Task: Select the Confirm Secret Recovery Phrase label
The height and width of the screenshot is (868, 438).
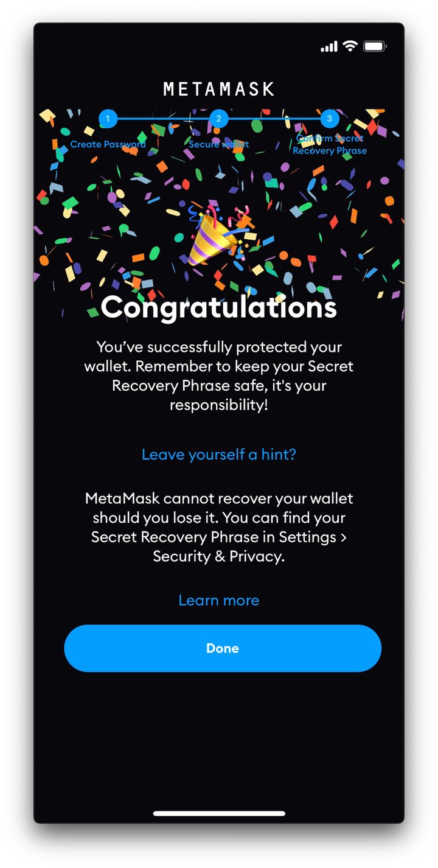Action: [329, 145]
